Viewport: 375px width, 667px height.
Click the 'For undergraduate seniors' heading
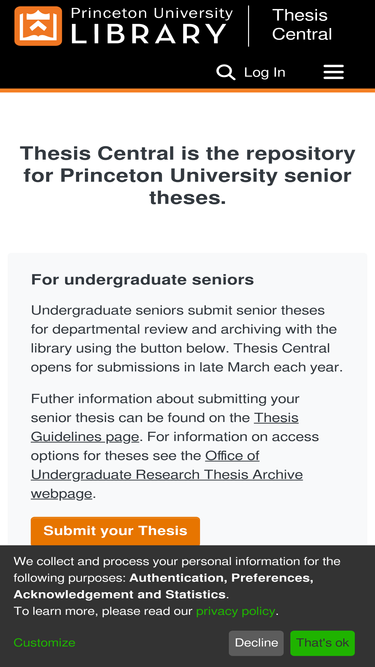[x=142, y=279]
